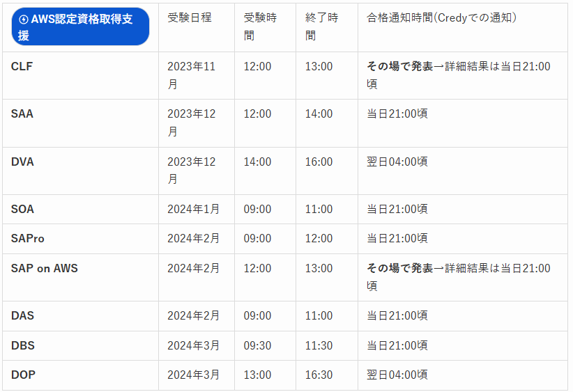573x392 pixels.
Task: Click the 09:00 start time for SAPro
Action: (258, 239)
